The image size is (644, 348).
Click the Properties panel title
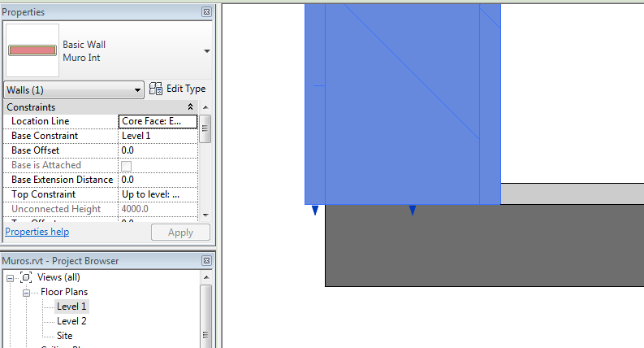(23, 12)
